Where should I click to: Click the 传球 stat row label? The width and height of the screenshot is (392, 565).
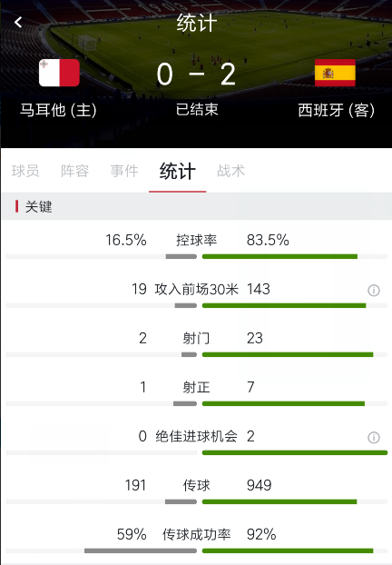(196, 485)
